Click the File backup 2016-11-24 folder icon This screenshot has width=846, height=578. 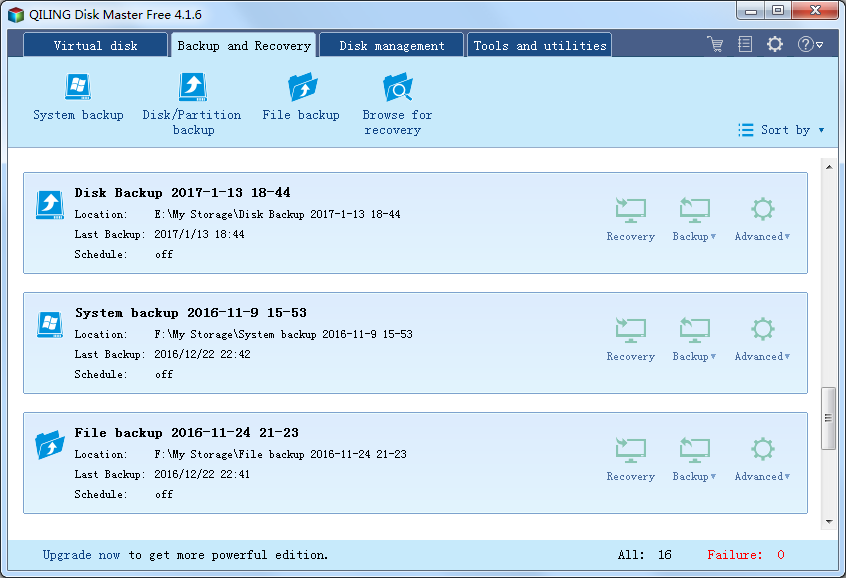[50, 445]
